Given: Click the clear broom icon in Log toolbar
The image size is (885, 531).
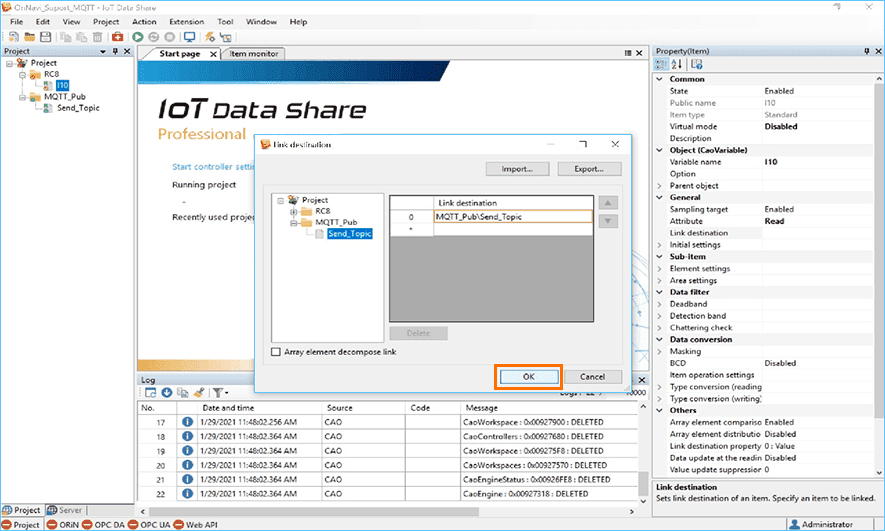Looking at the screenshot, I should (198, 393).
